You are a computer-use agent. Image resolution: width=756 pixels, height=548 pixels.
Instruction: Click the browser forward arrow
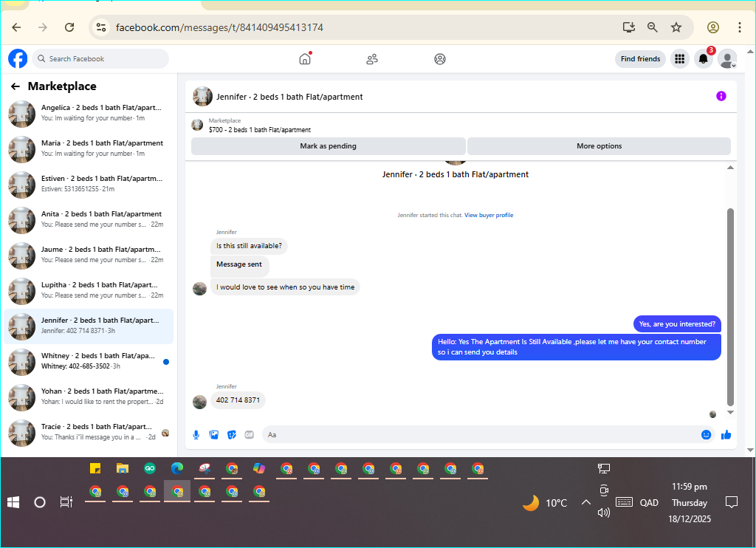[x=43, y=27]
